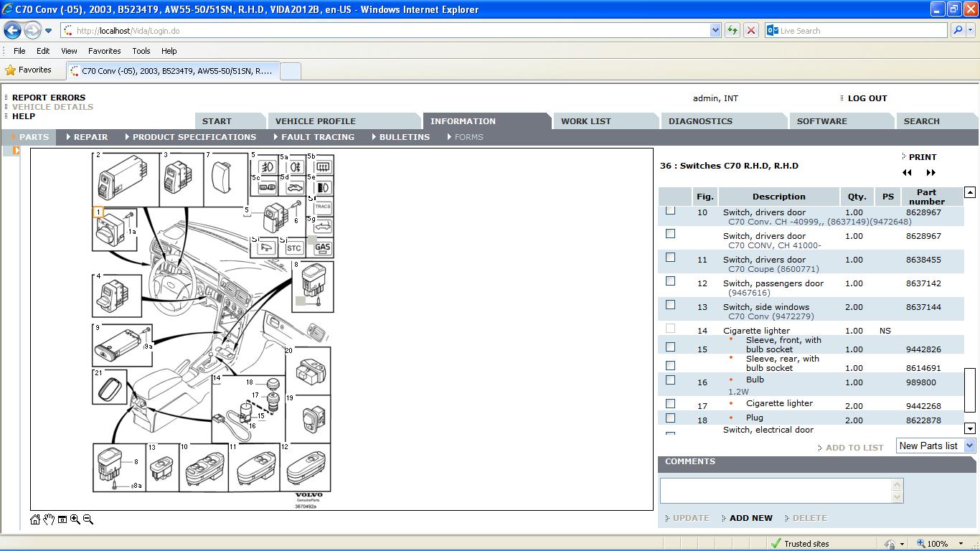Image resolution: width=980 pixels, height=551 pixels.
Task: Click the home icon below the diagram
Action: pyautogui.click(x=35, y=519)
